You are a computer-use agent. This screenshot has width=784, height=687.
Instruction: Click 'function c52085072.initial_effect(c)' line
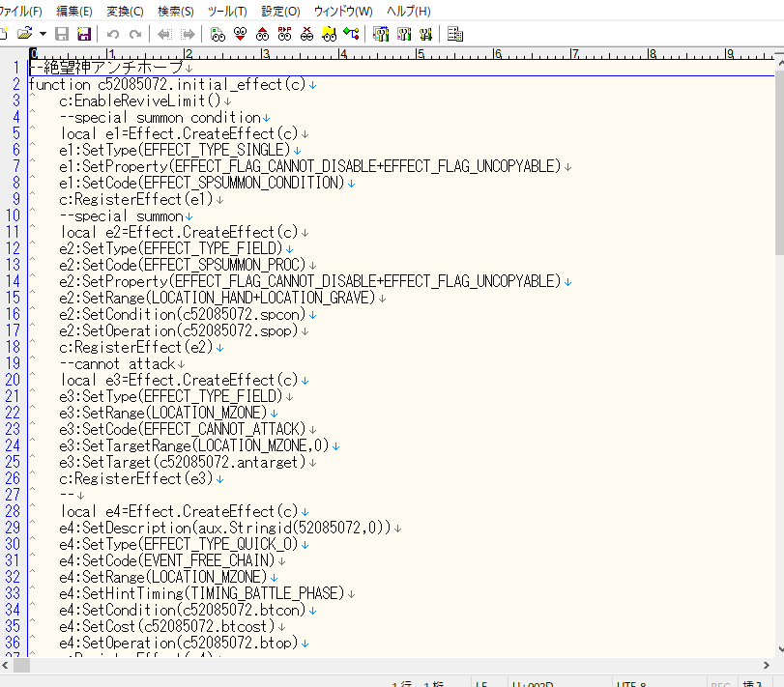tap(167, 84)
